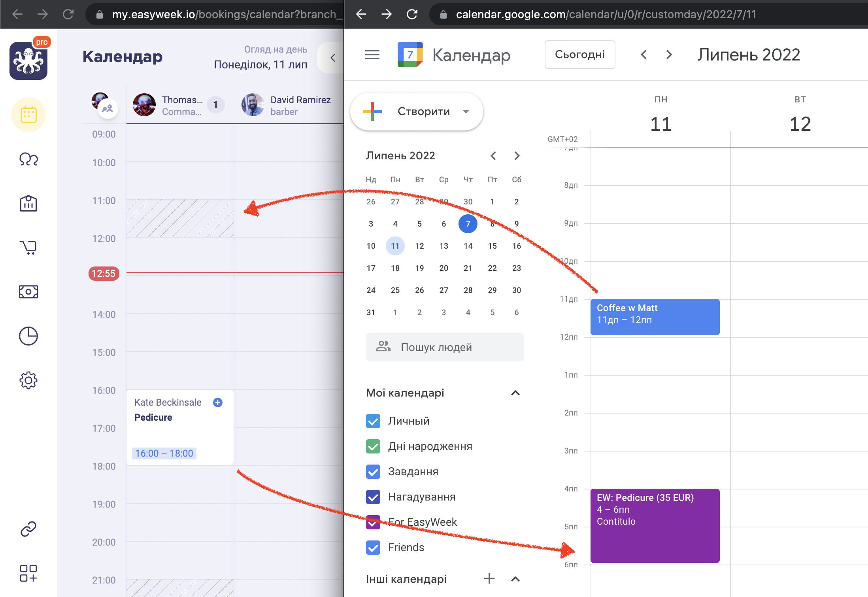Screen dimensions: 868x597
Task: Click David Ramirez 10:00 time slot
Action: tap(289, 181)
